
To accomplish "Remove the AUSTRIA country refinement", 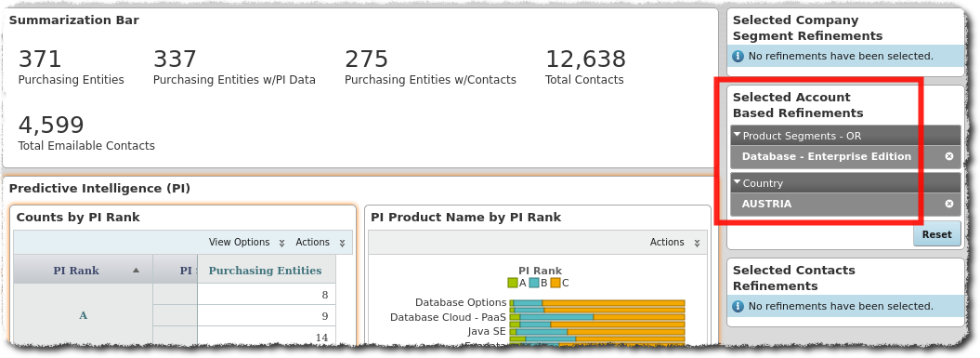I will tap(948, 204).
